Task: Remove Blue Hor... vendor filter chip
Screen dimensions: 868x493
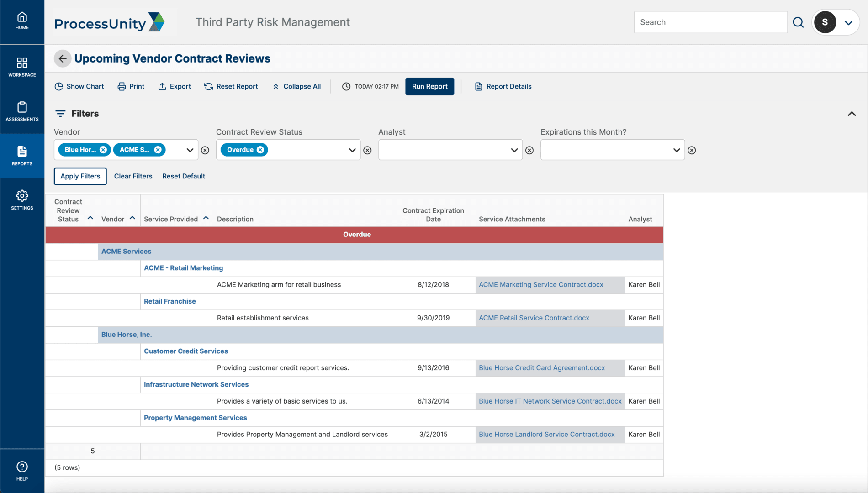Action: tap(103, 150)
